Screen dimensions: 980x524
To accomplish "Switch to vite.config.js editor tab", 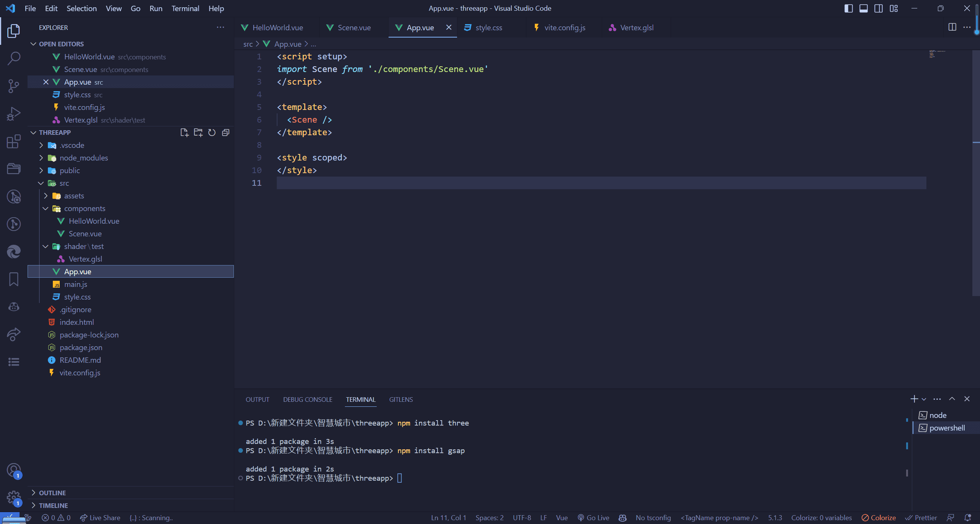I will click(x=564, y=28).
